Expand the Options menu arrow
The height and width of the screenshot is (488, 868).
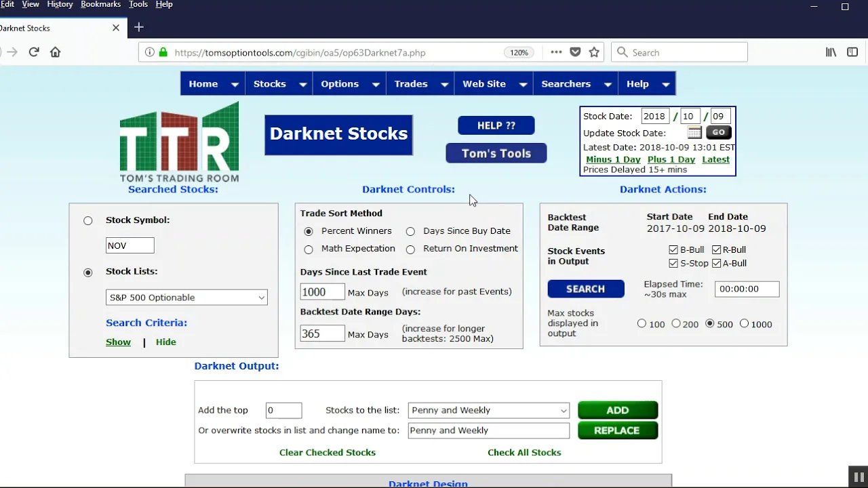pyautogui.click(x=376, y=84)
